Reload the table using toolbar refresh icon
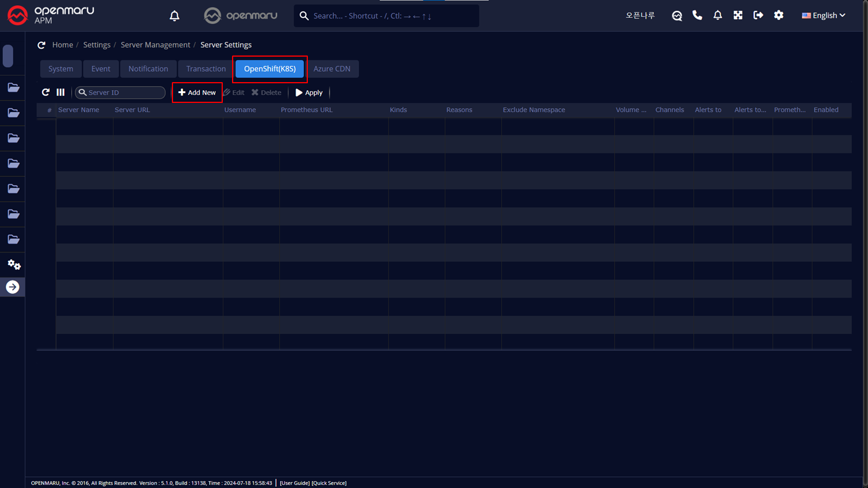Screen dimensions: 868x488 tap(46, 93)
